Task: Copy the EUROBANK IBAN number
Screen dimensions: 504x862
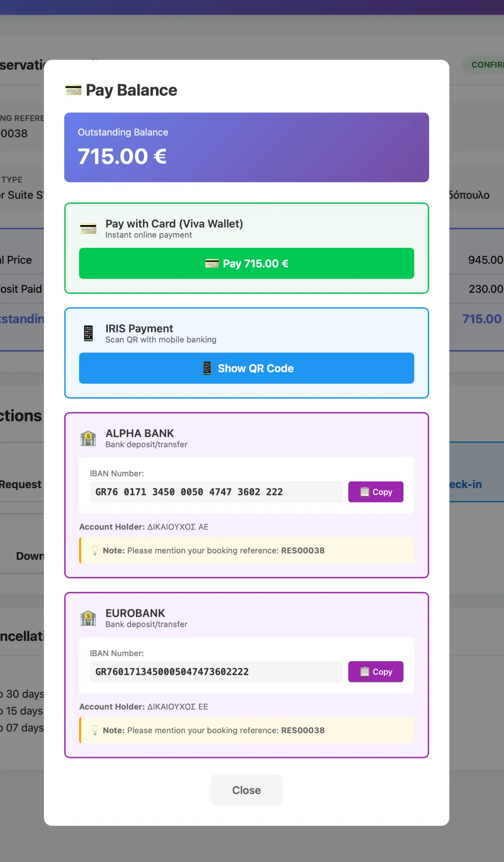Action: (376, 672)
